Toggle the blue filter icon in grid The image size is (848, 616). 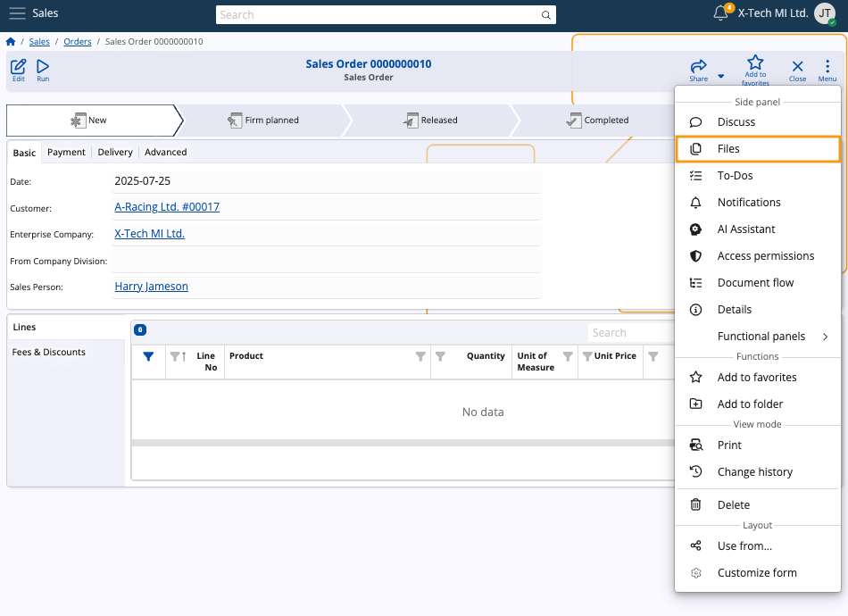tap(148, 356)
